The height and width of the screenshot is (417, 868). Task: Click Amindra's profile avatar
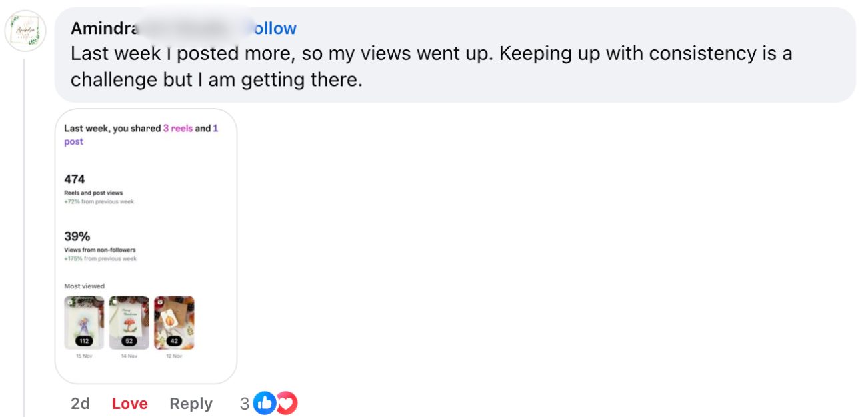pos(25,31)
